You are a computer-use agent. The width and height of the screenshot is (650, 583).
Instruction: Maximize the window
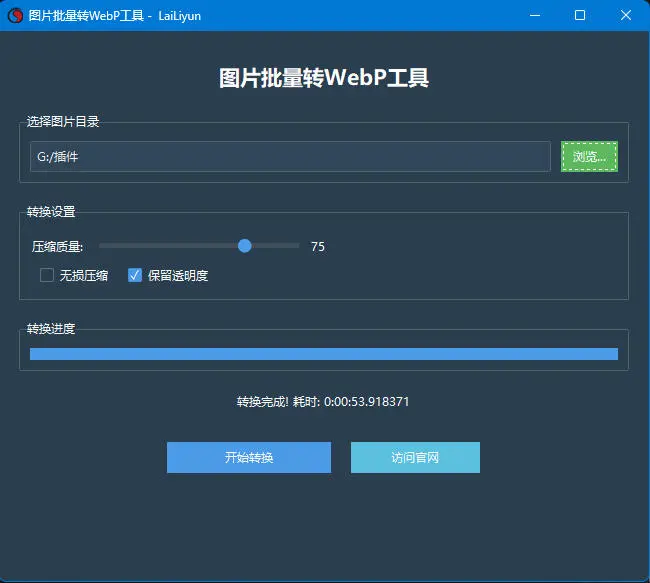pyautogui.click(x=580, y=15)
